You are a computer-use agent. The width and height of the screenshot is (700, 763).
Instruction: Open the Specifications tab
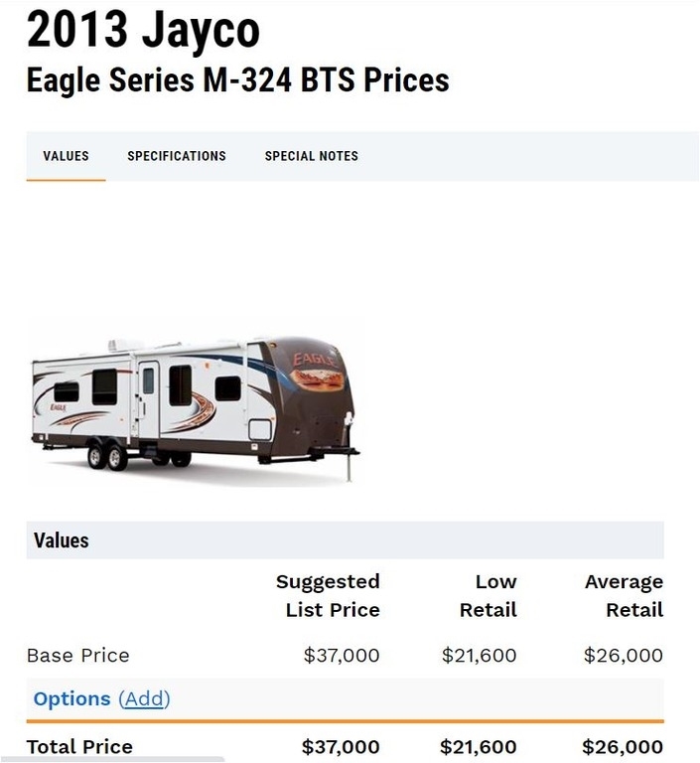(177, 156)
